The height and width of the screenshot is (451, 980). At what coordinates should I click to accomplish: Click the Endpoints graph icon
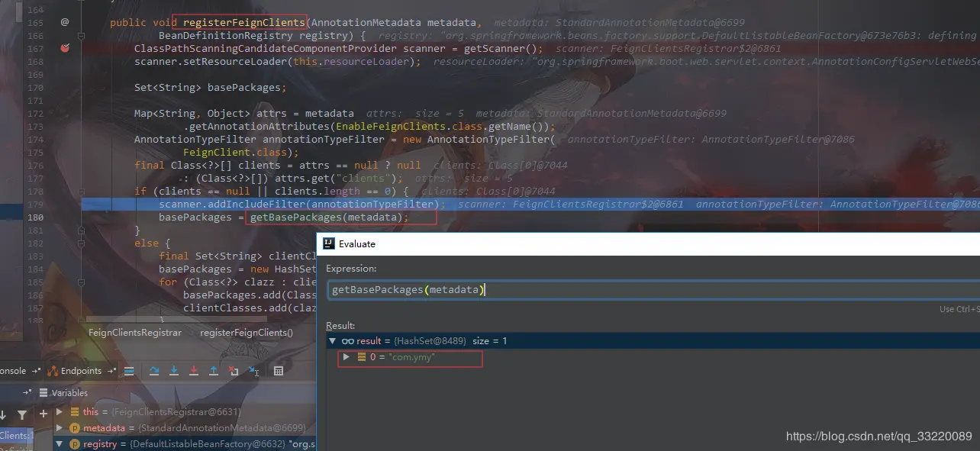click(53, 371)
